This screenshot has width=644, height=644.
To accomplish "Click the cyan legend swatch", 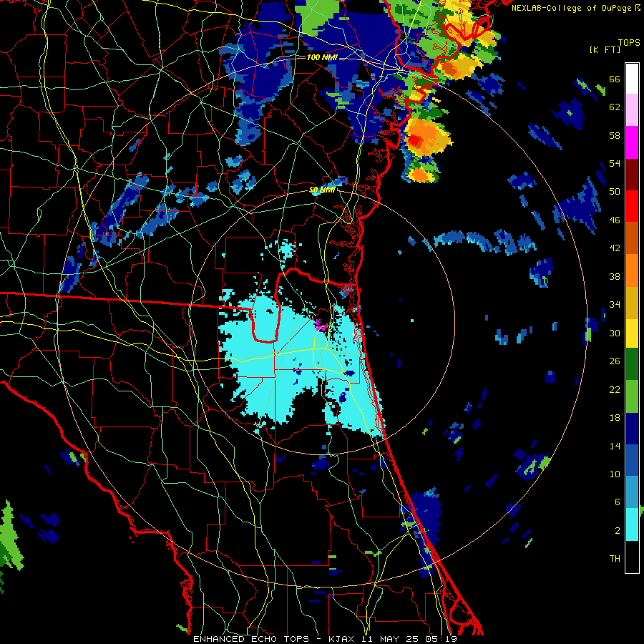I will pos(632,525).
